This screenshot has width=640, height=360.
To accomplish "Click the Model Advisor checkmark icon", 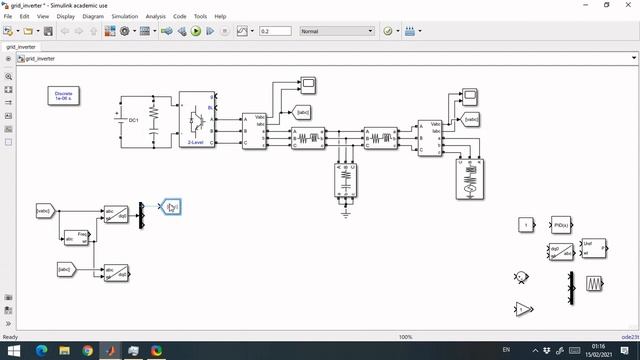I will tap(388, 31).
